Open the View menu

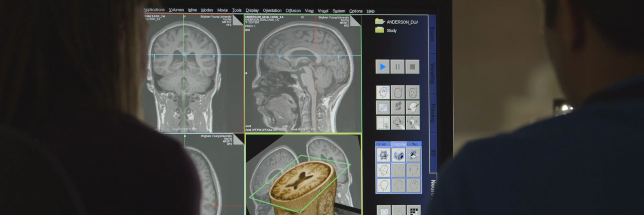tap(309, 11)
